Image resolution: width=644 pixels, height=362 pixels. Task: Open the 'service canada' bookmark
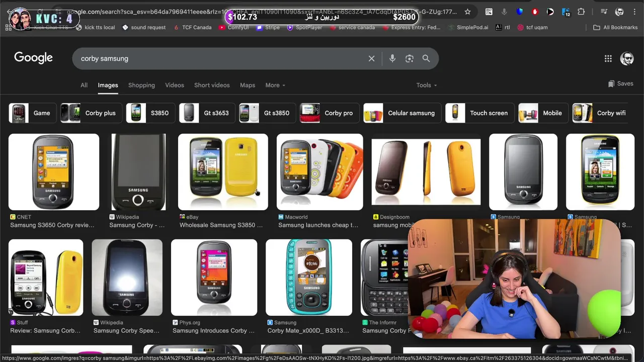[352, 27]
